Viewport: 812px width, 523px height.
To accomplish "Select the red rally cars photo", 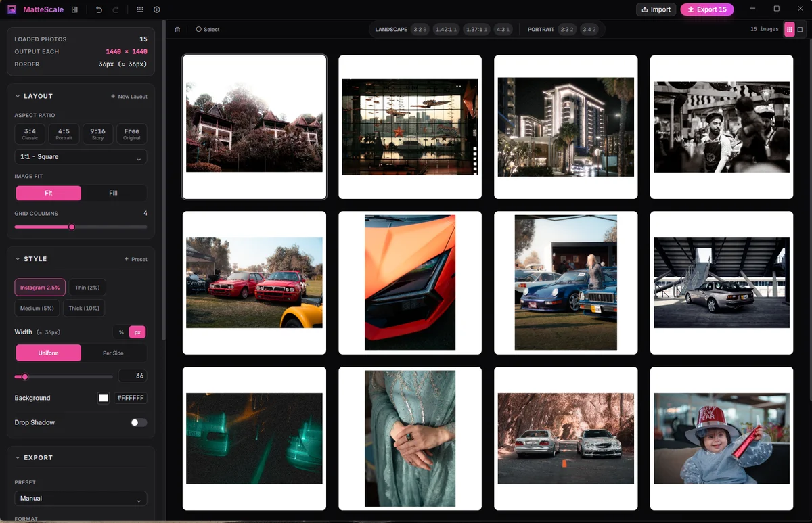I will pyautogui.click(x=254, y=283).
